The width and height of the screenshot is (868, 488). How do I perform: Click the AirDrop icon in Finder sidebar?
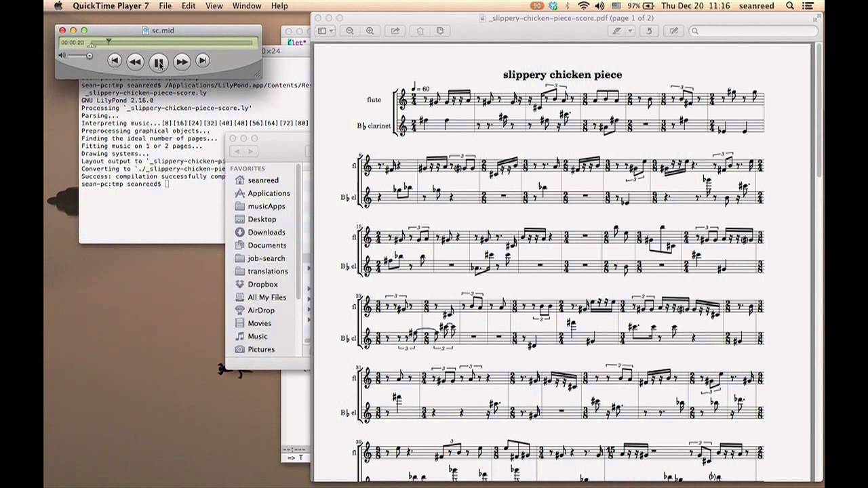(x=240, y=310)
